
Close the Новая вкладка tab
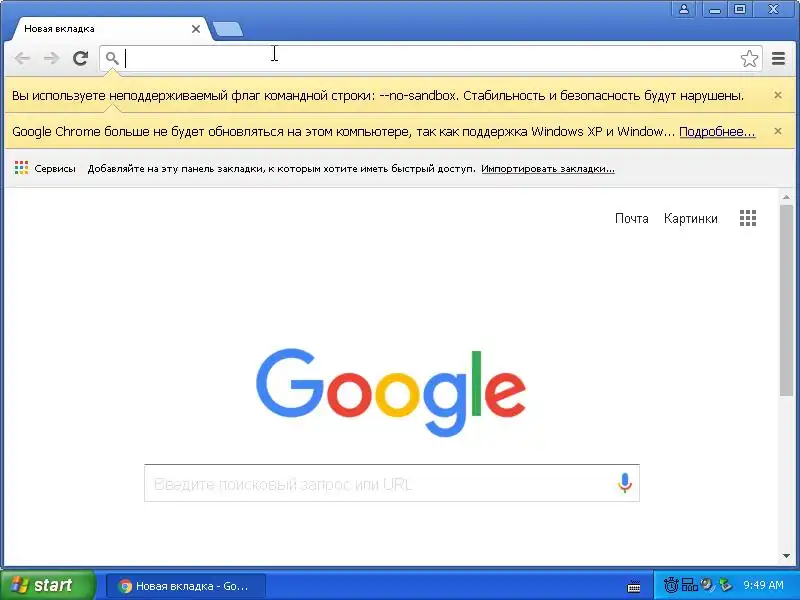click(196, 29)
